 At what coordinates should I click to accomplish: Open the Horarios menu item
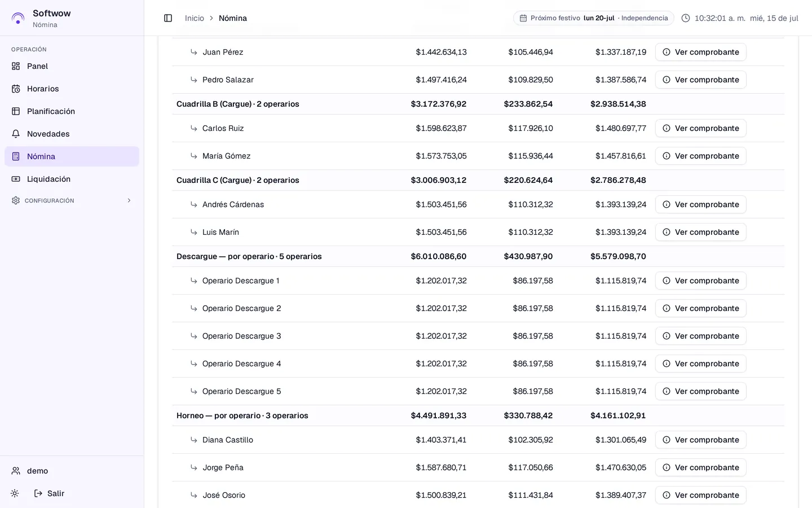[72, 89]
